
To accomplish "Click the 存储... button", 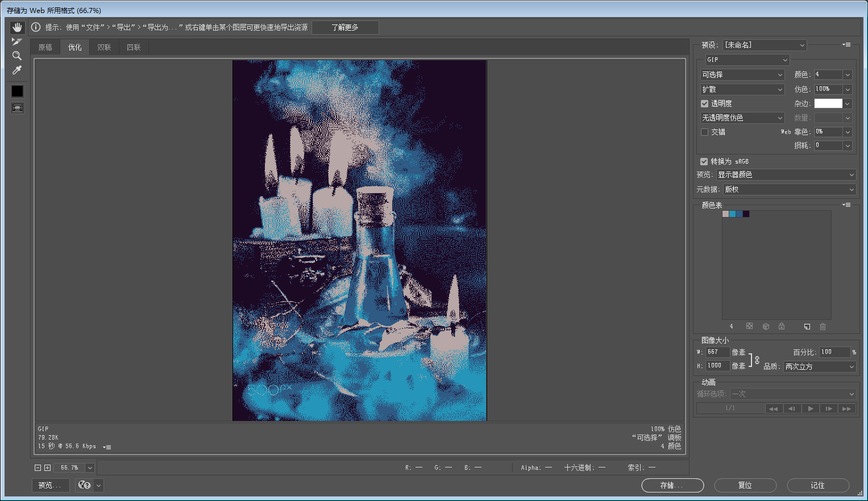I will (x=672, y=486).
